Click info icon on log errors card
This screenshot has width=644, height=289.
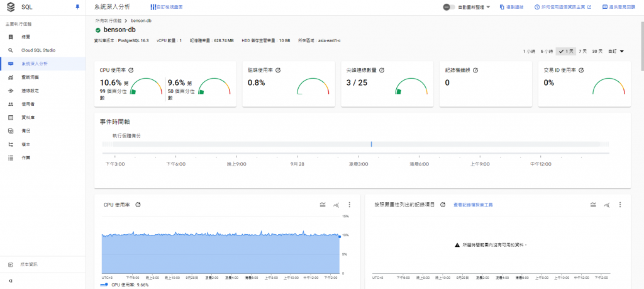[475, 71]
